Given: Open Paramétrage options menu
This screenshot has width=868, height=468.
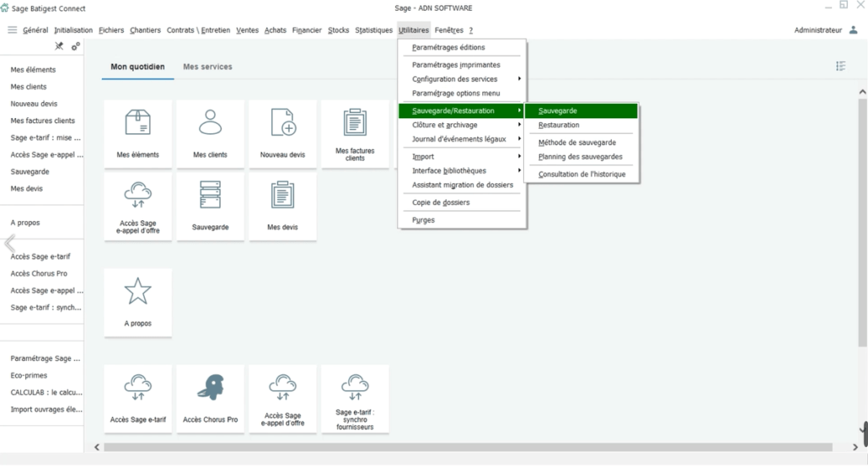Looking at the screenshot, I should [x=462, y=93].
